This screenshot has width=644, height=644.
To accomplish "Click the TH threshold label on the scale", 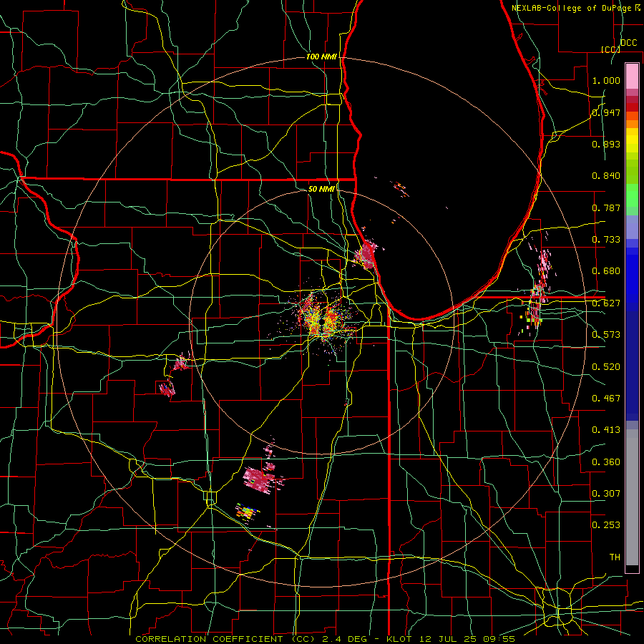I will click(x=615, y=557).
